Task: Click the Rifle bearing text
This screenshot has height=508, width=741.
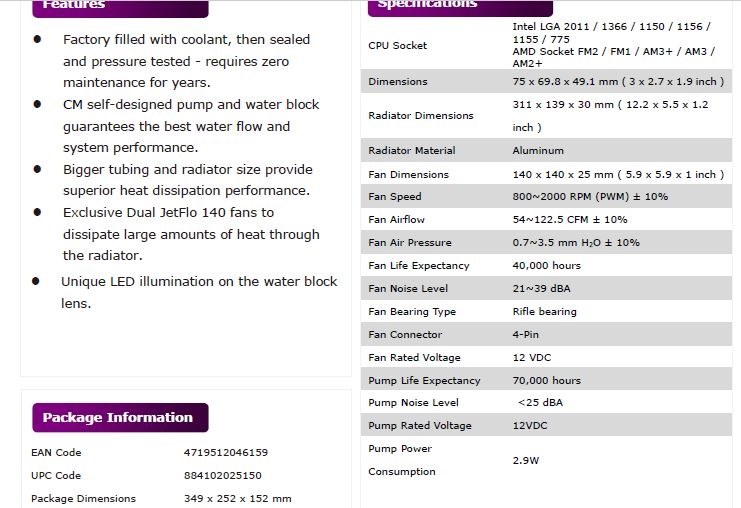Action: click(x=544, y=311)
